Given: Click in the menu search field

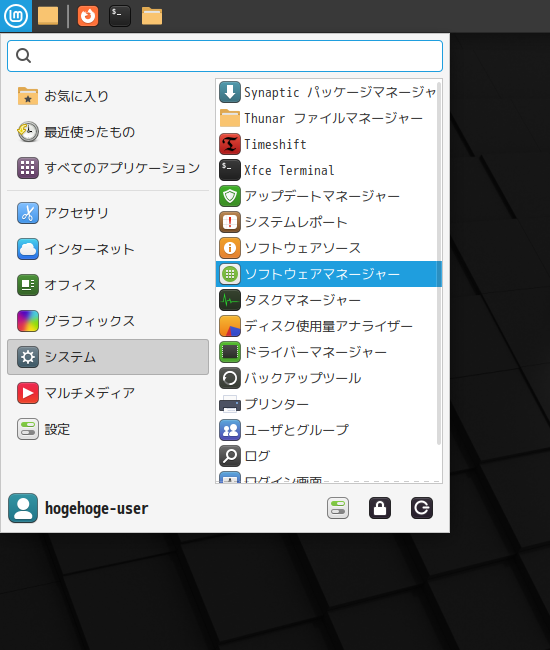Looking at the screenshot, I should 225,56.
